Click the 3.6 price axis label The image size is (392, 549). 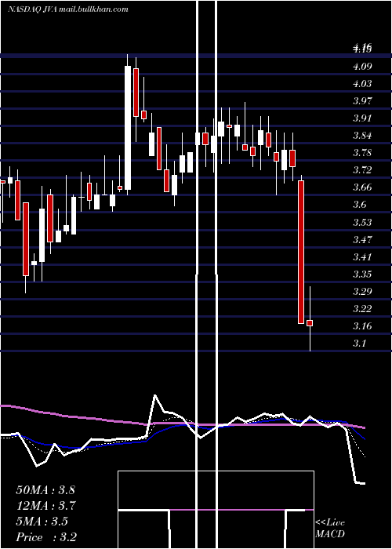[x=359, y=205]
